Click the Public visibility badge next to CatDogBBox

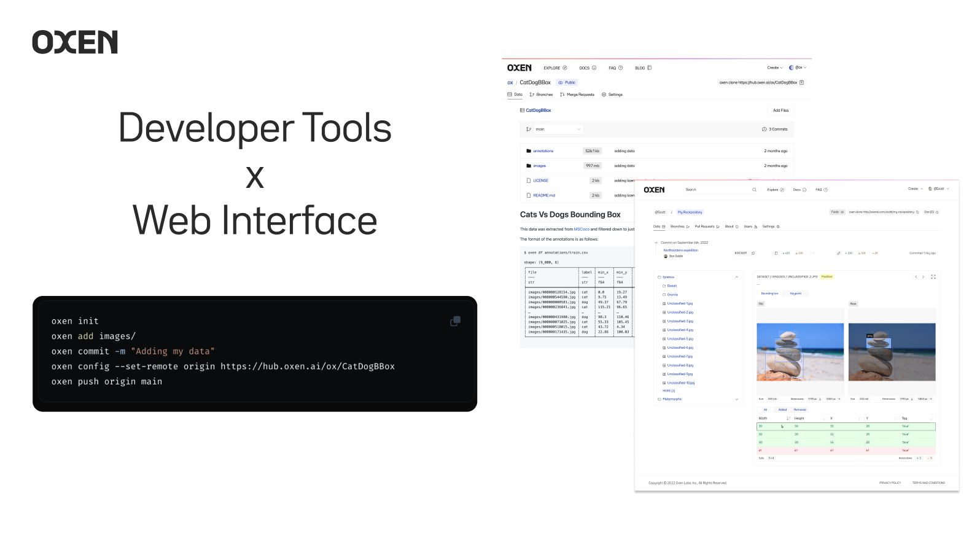pyautogui.click(x=567, y=82)
